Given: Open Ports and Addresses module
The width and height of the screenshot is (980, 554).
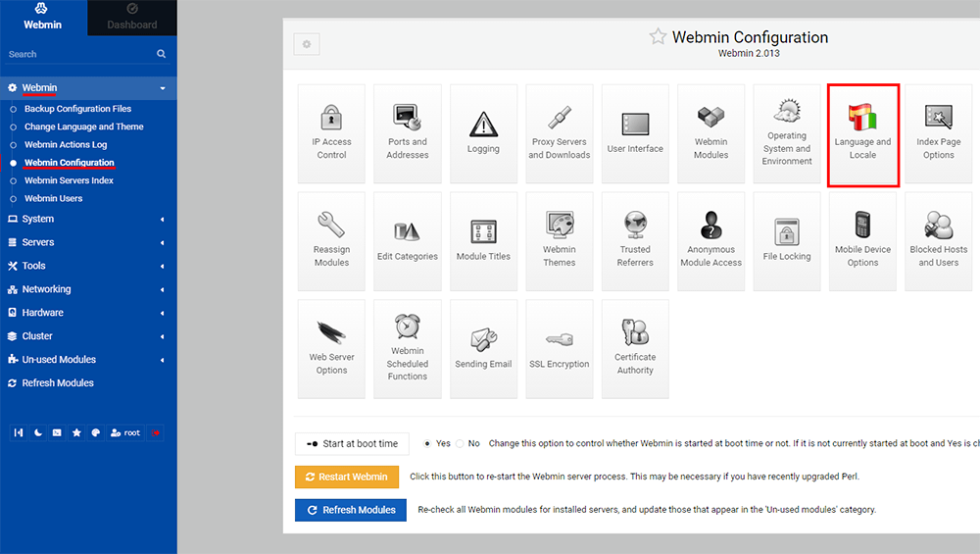Looking at the screenshot, I should pos(408,133).
